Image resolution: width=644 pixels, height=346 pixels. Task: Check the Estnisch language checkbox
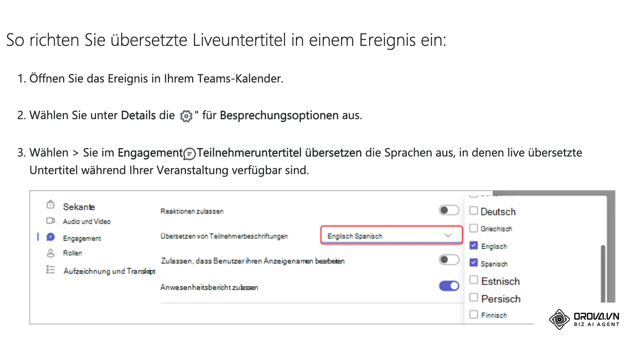click(x=474, y=280)
